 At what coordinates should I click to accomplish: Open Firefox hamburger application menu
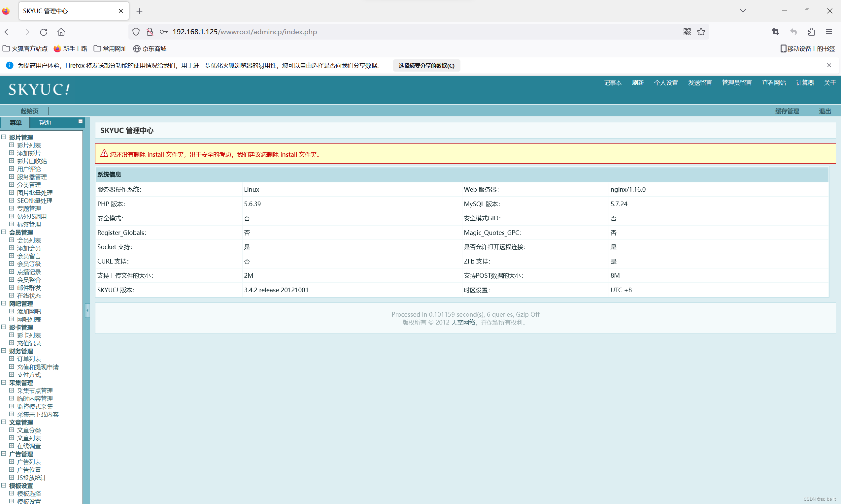tap(829, 32)
